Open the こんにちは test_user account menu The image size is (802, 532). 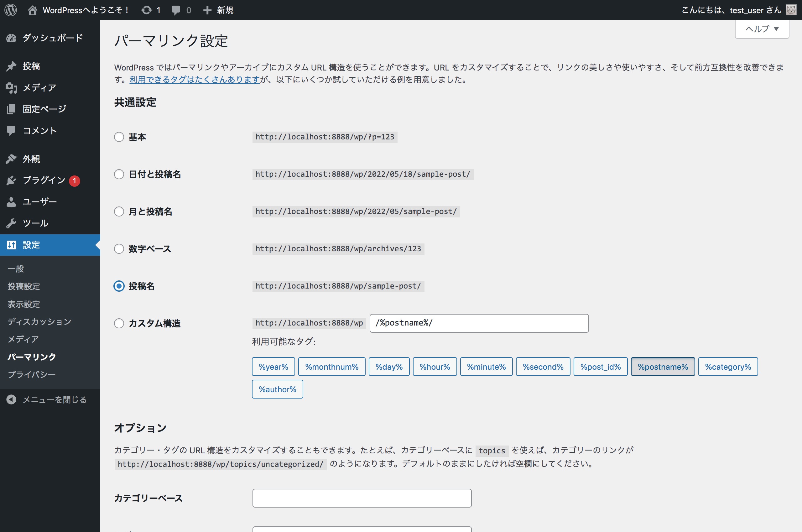pos(732,10)
